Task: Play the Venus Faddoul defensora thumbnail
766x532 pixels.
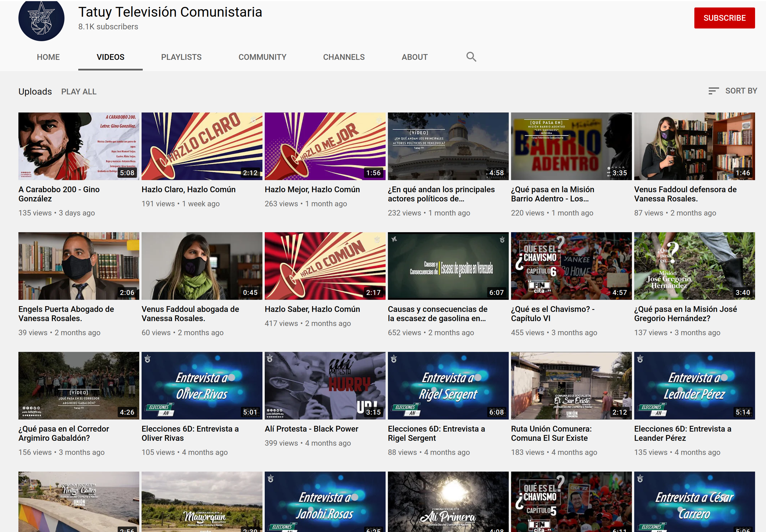Action: coord(695,146)
